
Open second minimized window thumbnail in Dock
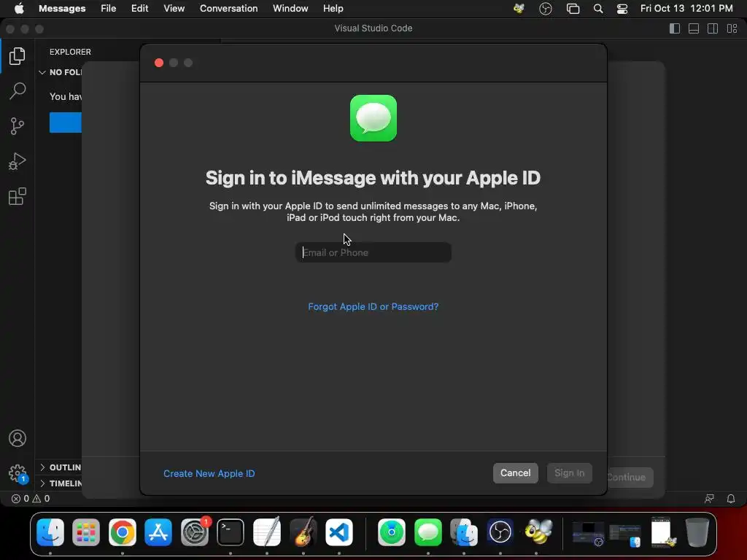625,536
